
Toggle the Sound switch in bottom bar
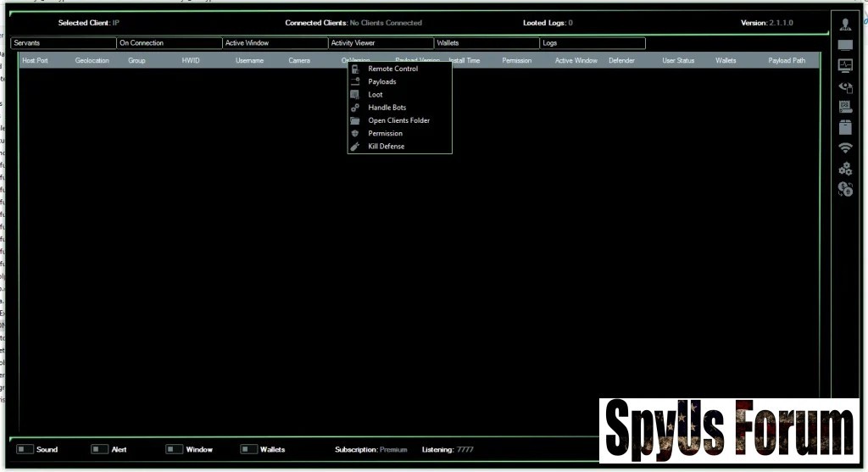pos(25,449)
